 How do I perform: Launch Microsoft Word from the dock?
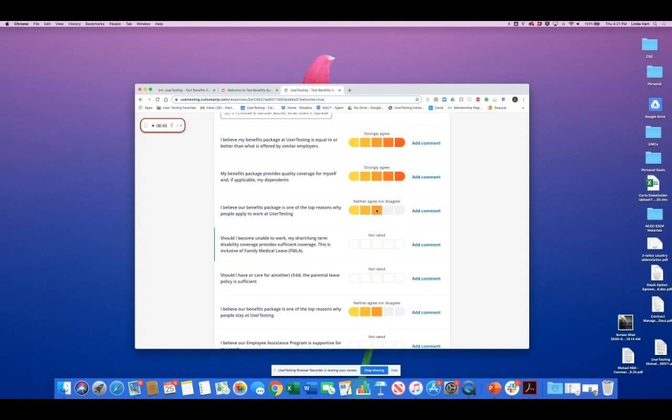coord(310,388)
